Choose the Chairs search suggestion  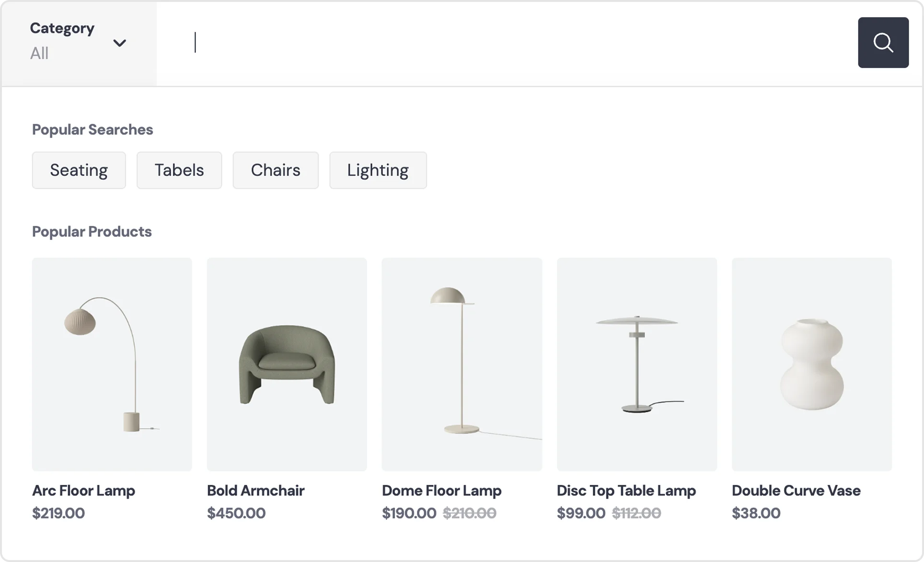(x=276, y=170)
